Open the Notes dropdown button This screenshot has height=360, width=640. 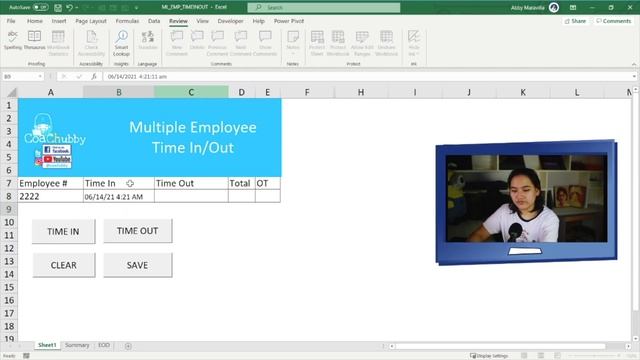(x=293, y=42)
